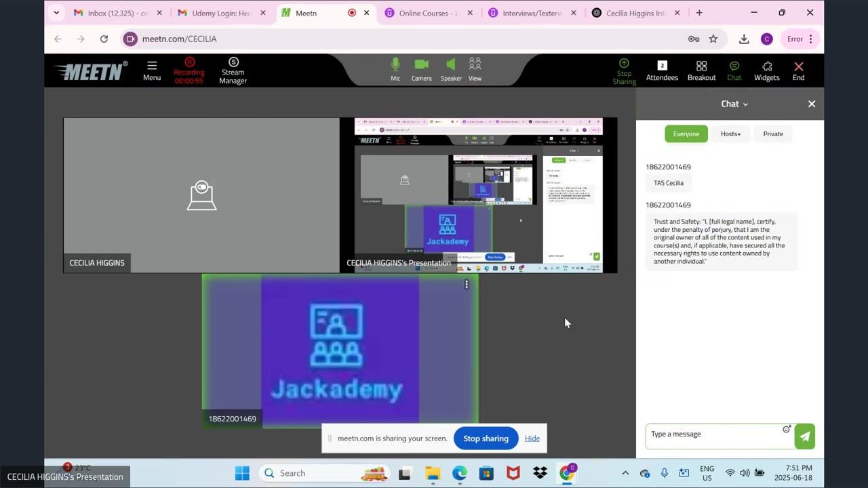Open the browser Downloads icon
Viewport: 868px width, 488px height.
point(744,39)
